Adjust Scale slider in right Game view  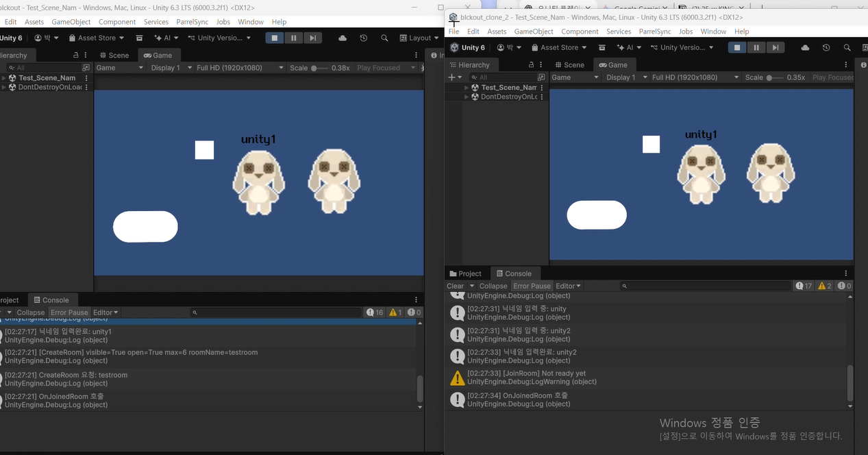click(775, 77)
